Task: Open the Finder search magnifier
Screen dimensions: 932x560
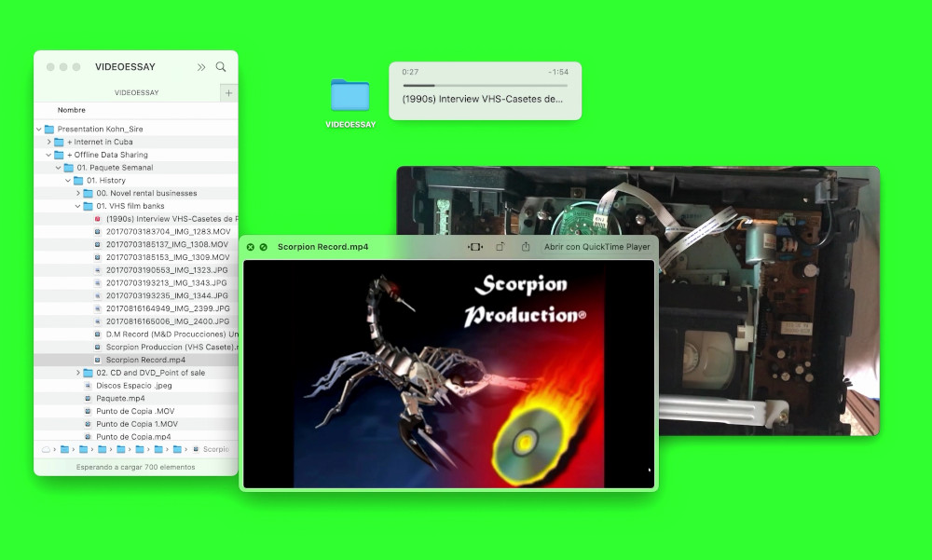Action: pyautogui.click(x=221, y=67)
